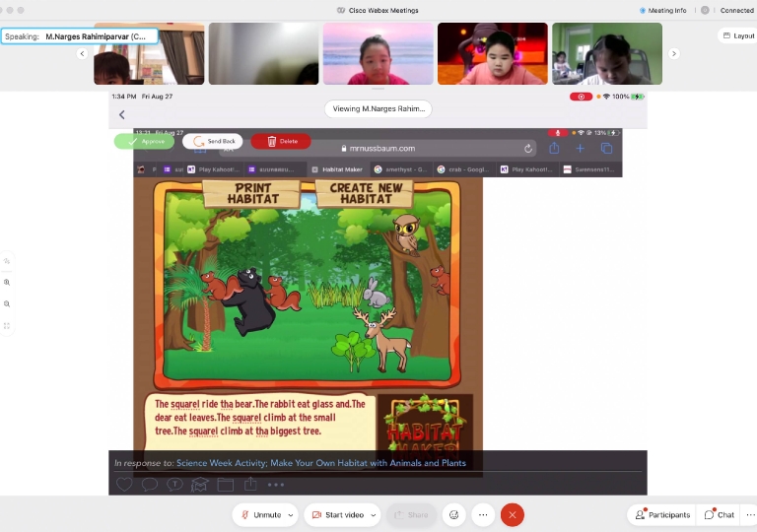The image size is (757, 532).
Task: Open the reactions smiley icon
Action: coord(453,514)
